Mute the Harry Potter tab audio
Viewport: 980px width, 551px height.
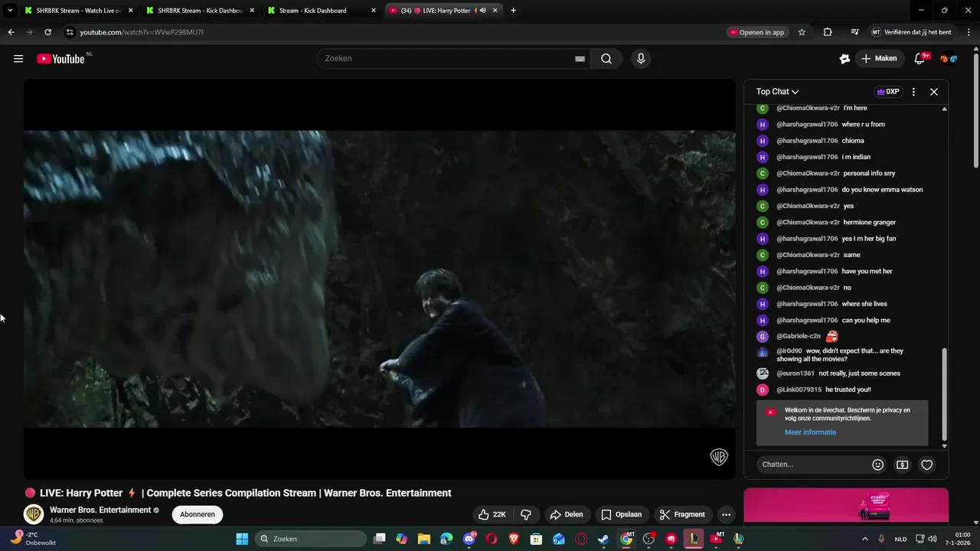click(482, 11)
